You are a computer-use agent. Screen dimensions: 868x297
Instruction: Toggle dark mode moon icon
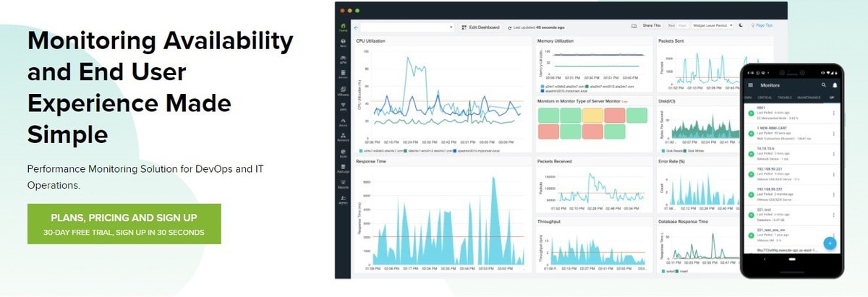click(741, 26)
